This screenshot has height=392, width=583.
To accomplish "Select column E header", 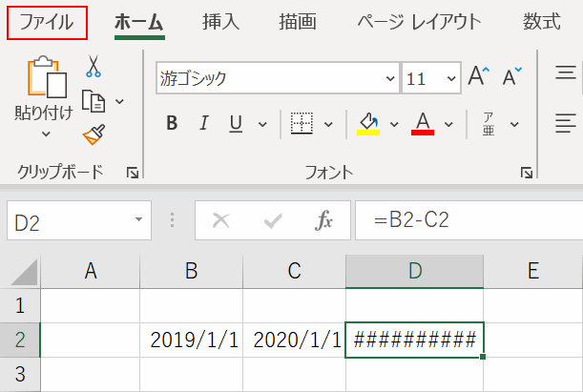I will click(x=533, y=271).
